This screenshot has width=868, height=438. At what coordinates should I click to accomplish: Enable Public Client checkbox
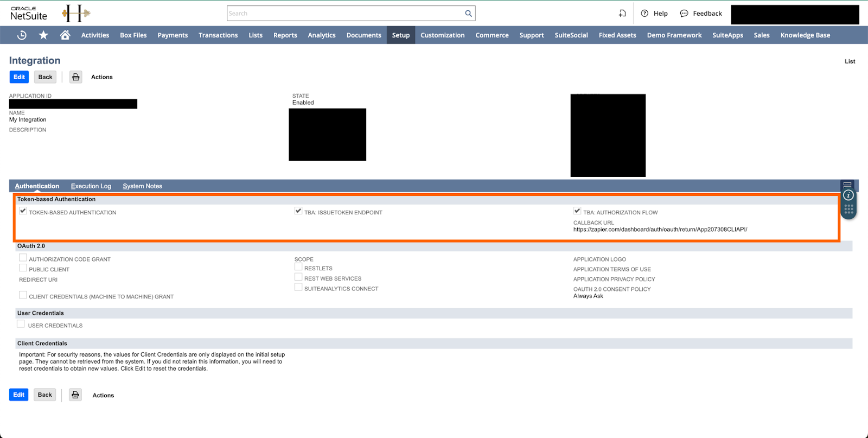click(23, 268)
